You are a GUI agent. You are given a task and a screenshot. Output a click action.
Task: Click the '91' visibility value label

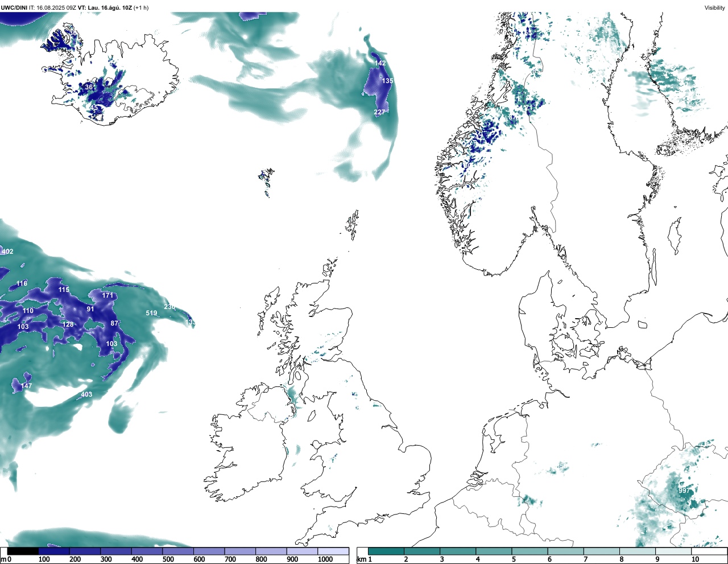point(90,309)
